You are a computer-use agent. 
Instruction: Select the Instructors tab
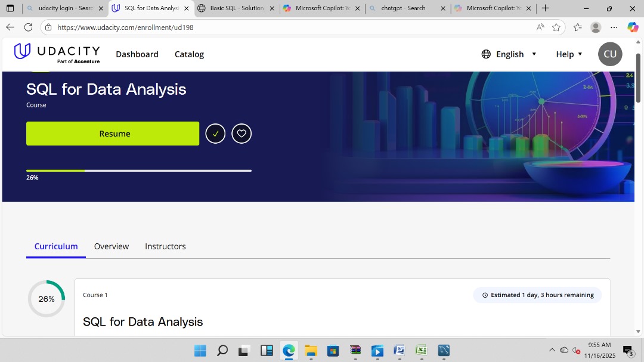pyautogui.click(x=165, y=246)
